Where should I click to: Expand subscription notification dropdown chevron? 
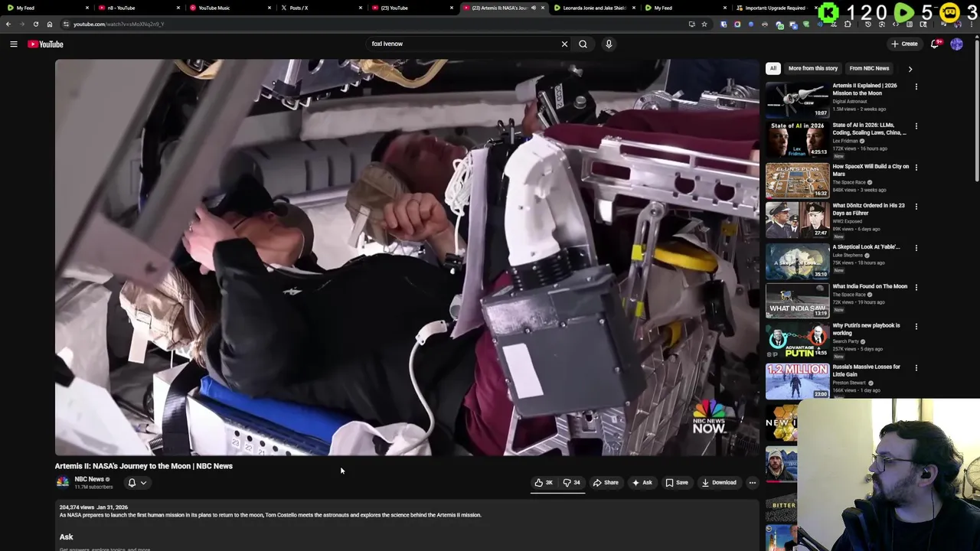(143, 483)
